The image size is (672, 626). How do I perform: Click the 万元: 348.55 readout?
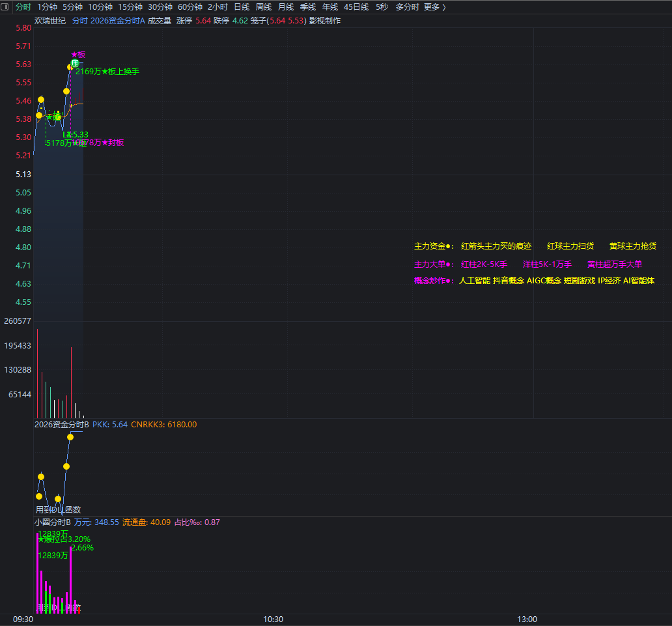[96, 522]
